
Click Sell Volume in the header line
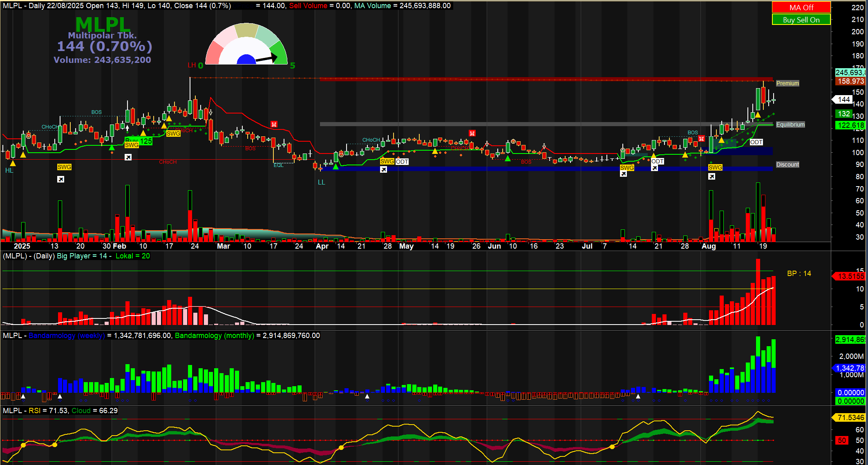point(308,6)
